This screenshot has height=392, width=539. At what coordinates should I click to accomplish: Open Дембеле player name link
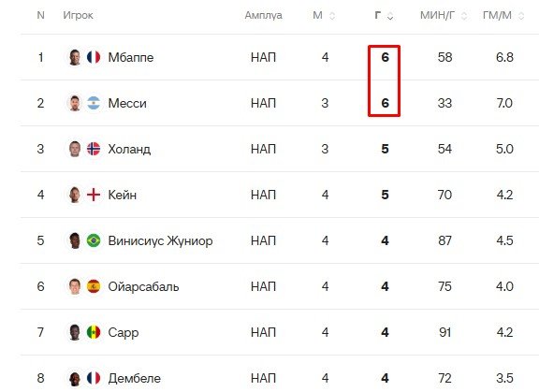(x=135, y=378)
